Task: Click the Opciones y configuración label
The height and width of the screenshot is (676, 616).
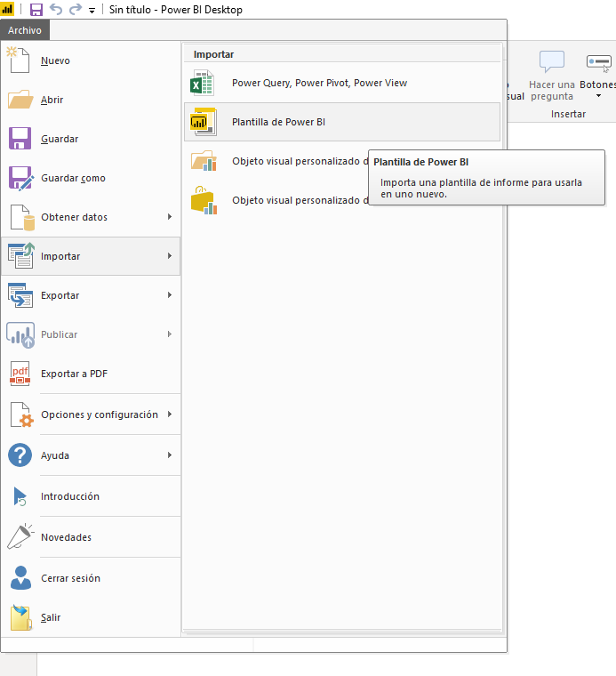Action: pos(100,414)
